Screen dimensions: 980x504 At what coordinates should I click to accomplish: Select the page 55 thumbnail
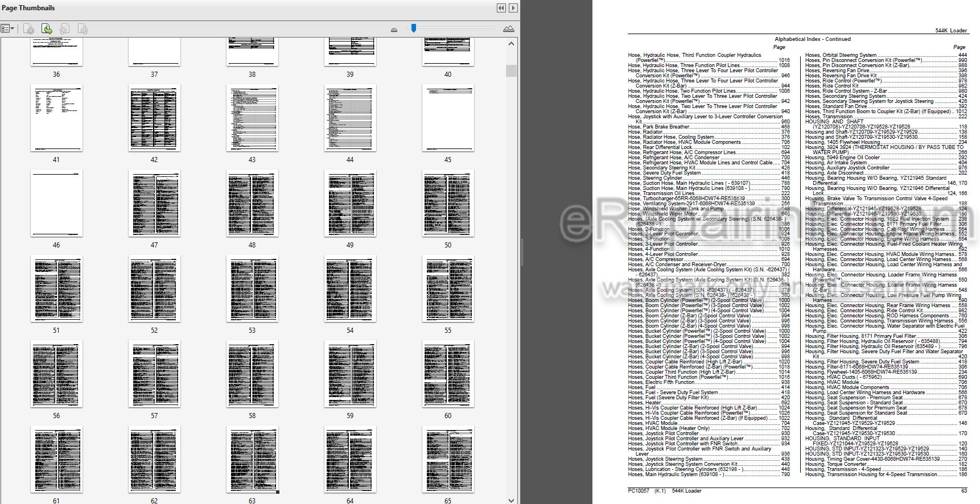(x=448, y=289)
